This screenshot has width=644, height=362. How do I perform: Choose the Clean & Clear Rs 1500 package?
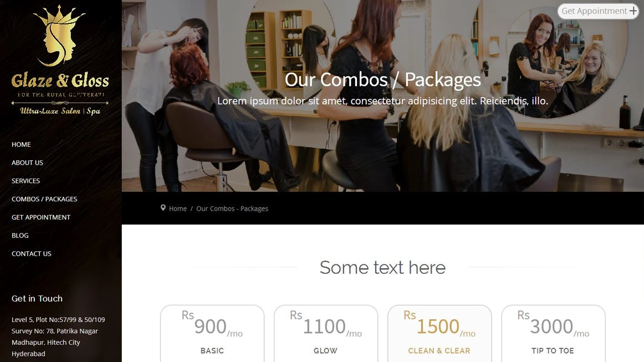[x=439, y=333]
